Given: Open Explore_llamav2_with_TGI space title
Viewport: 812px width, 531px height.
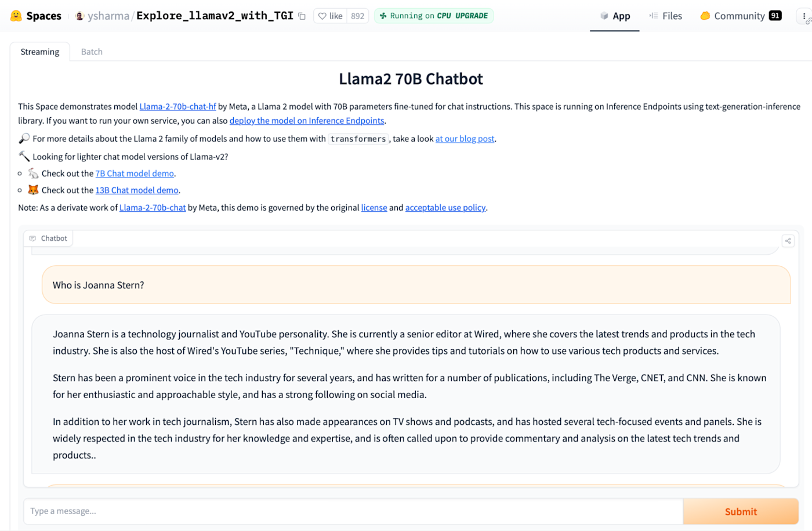Looking at the screenshot, I should pyautogui.click(x=215, y=16).
